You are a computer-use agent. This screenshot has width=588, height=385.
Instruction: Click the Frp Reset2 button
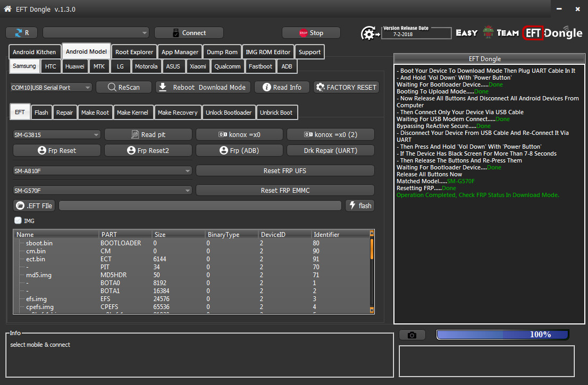[148, 151]
